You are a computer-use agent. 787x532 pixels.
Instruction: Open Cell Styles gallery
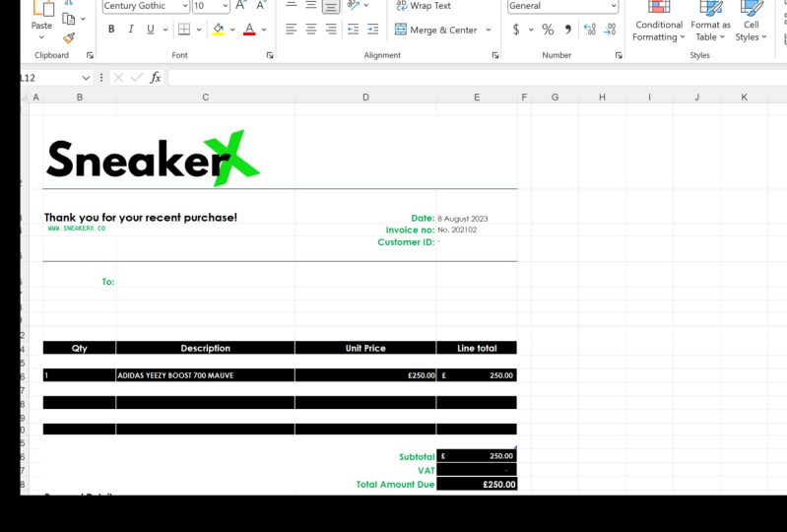pos(751,22)
